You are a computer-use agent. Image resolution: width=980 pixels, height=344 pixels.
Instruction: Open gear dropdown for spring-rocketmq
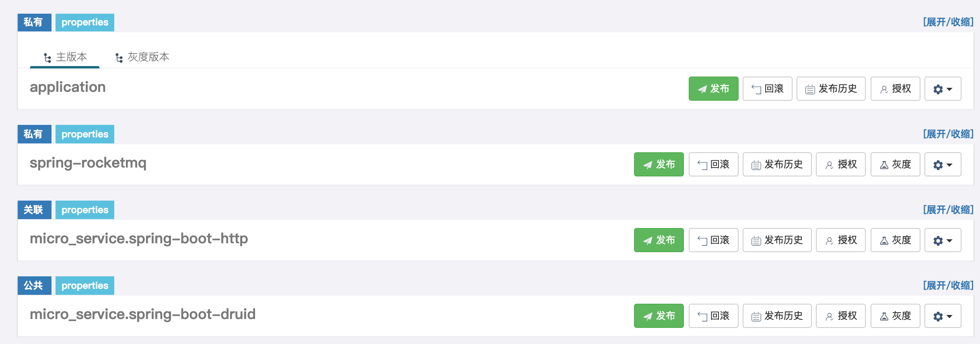[x=943, y=165]
